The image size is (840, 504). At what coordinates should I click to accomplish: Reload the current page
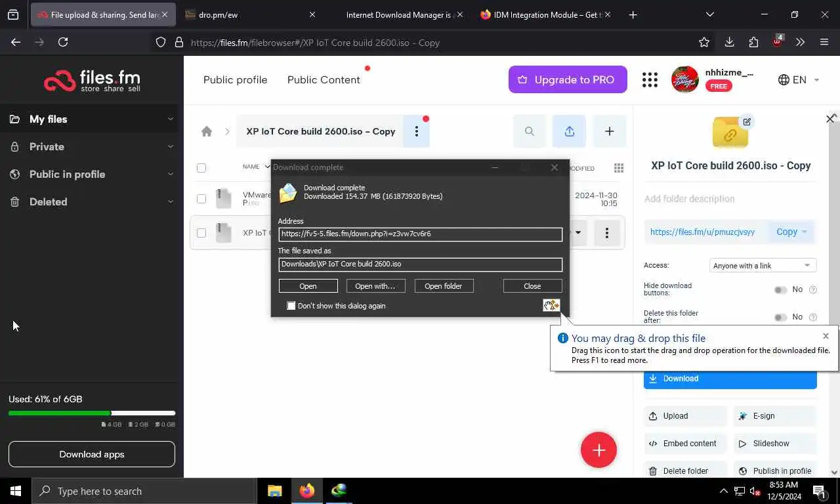(x=63, y=42)
